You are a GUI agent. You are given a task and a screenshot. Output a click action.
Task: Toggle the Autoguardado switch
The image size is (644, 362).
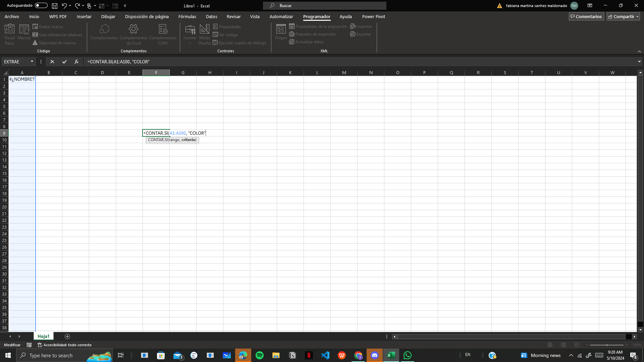pyautogui.click(x=41, y=6)
